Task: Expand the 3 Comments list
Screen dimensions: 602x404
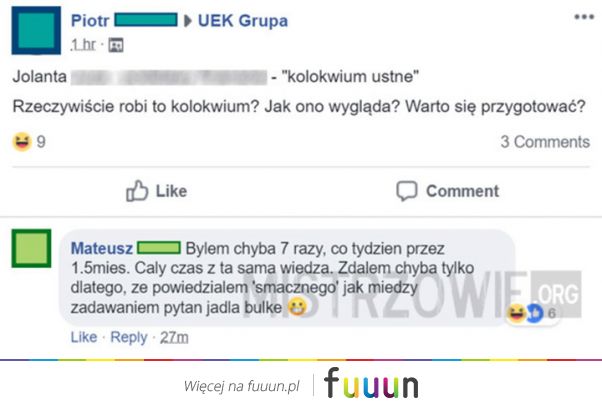Action: click(545, 142)
